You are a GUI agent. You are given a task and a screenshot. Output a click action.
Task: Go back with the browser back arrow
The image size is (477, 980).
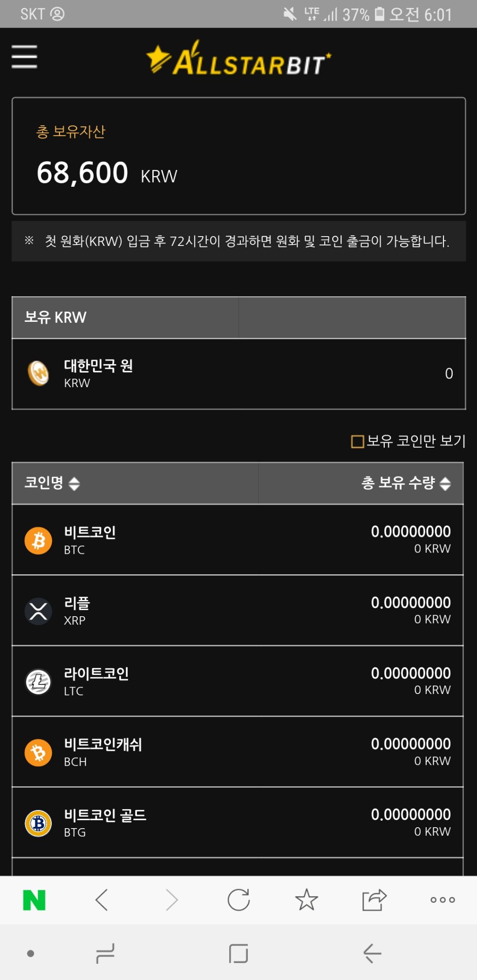tap(102, 900)
